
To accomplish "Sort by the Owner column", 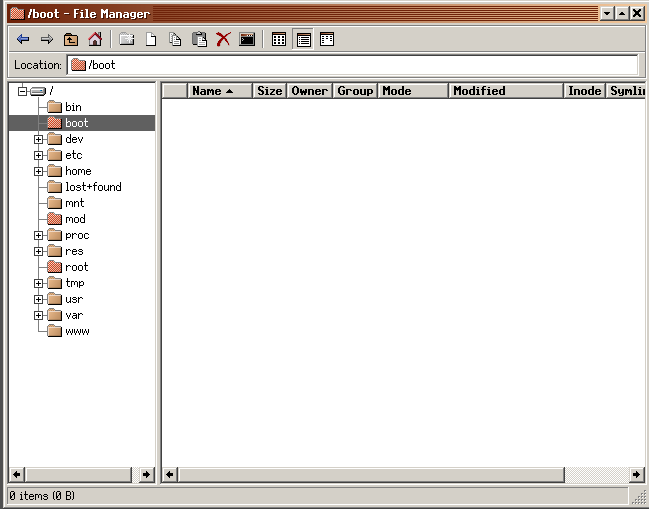I will [x=310, y=91].
